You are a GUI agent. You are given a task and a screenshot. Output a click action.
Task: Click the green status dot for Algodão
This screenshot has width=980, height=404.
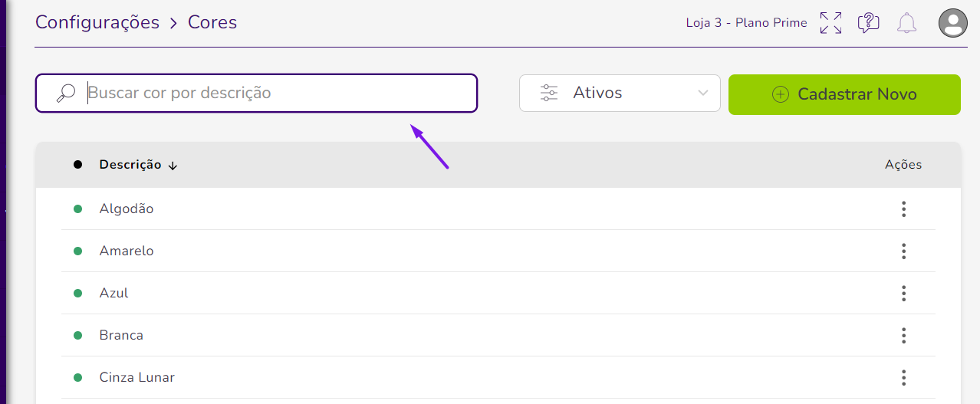[x=77, y=209]
